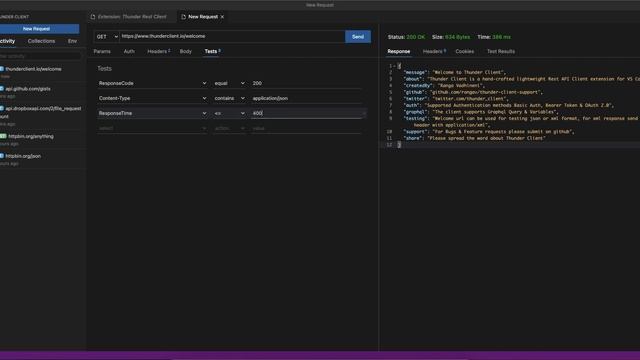This screenshot has width=640, height=360.
Task: Close the New Request editor tab
Action: click(x=222, y=17)
